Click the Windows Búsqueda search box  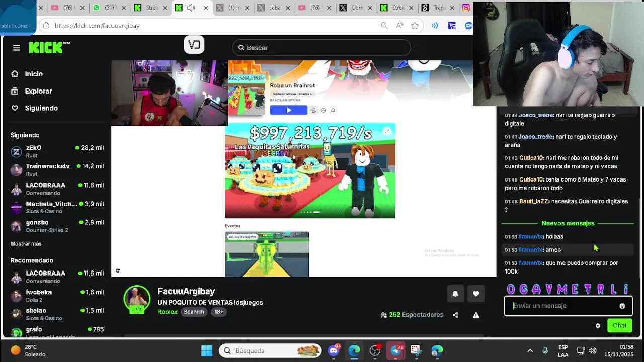click(x=270, y=350)
